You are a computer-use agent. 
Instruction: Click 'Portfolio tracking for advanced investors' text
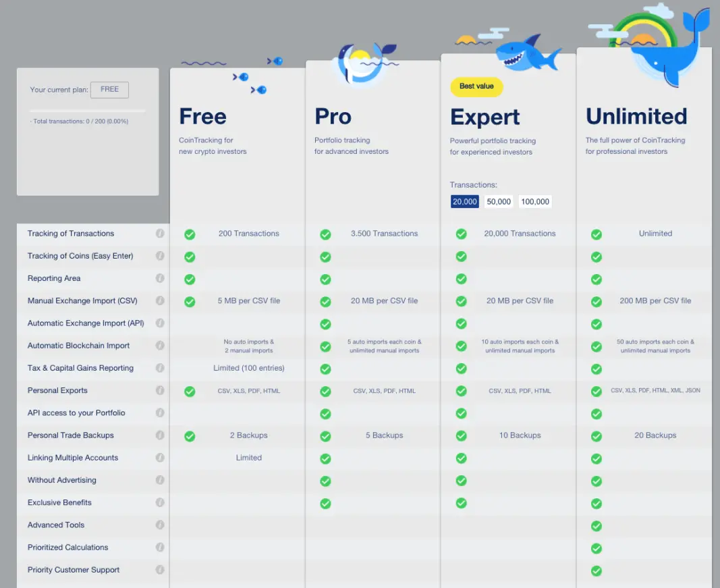click(x=352, y=146)
